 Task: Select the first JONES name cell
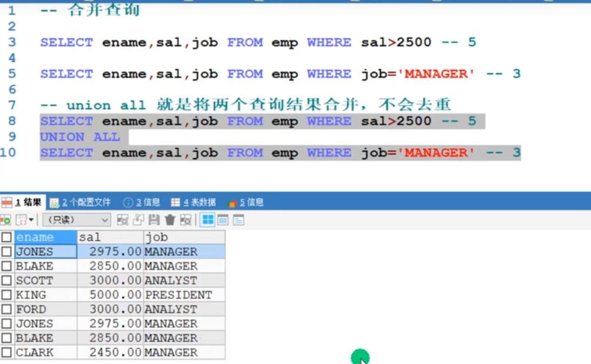pos(46,251)
